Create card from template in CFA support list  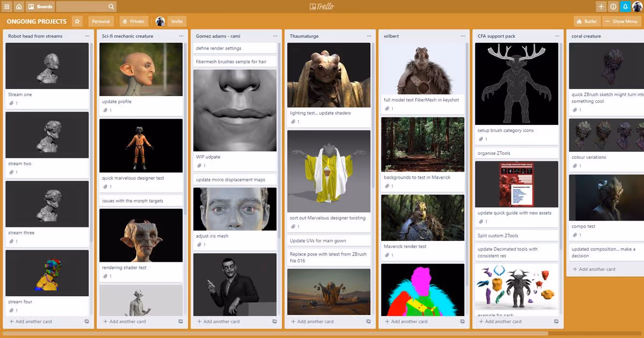(557, 321)
